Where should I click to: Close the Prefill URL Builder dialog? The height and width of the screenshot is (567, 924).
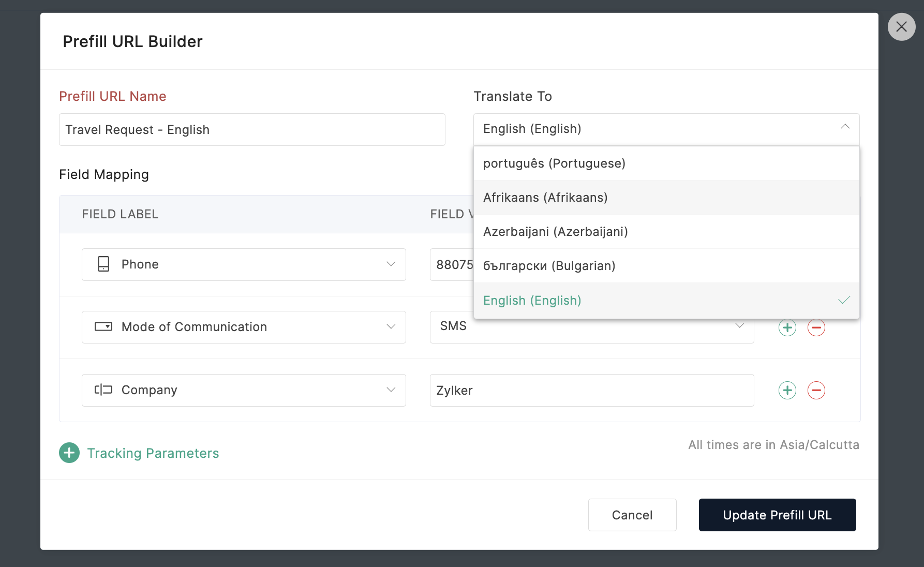[901, 27]
